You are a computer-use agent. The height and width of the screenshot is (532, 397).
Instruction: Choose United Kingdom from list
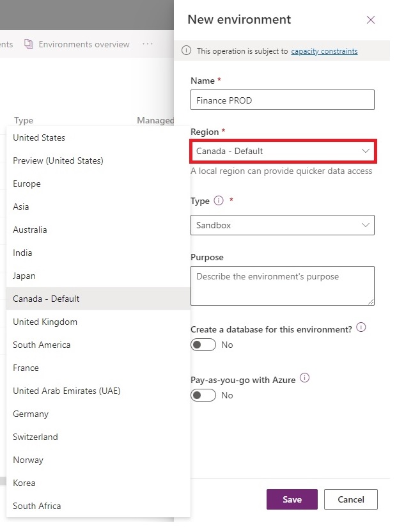pos(45,322)
